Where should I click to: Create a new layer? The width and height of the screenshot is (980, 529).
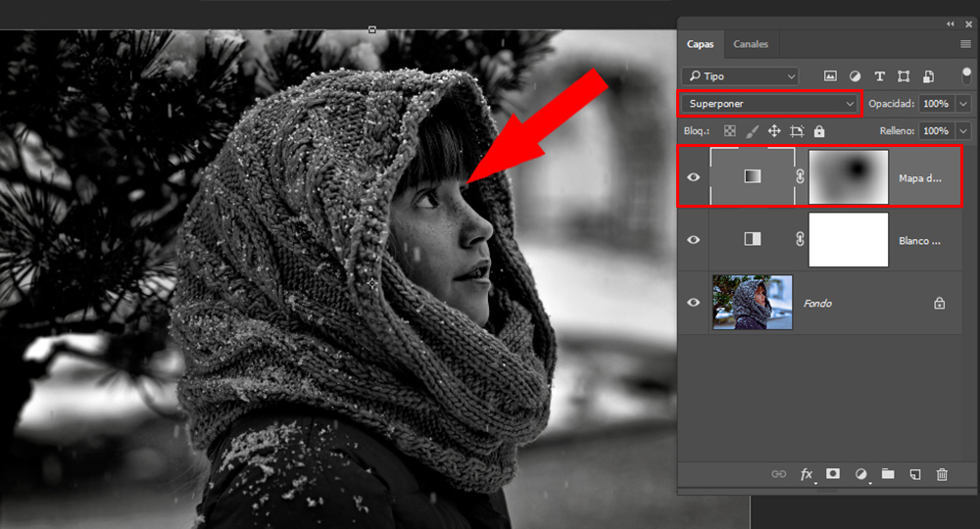point(915,475)
